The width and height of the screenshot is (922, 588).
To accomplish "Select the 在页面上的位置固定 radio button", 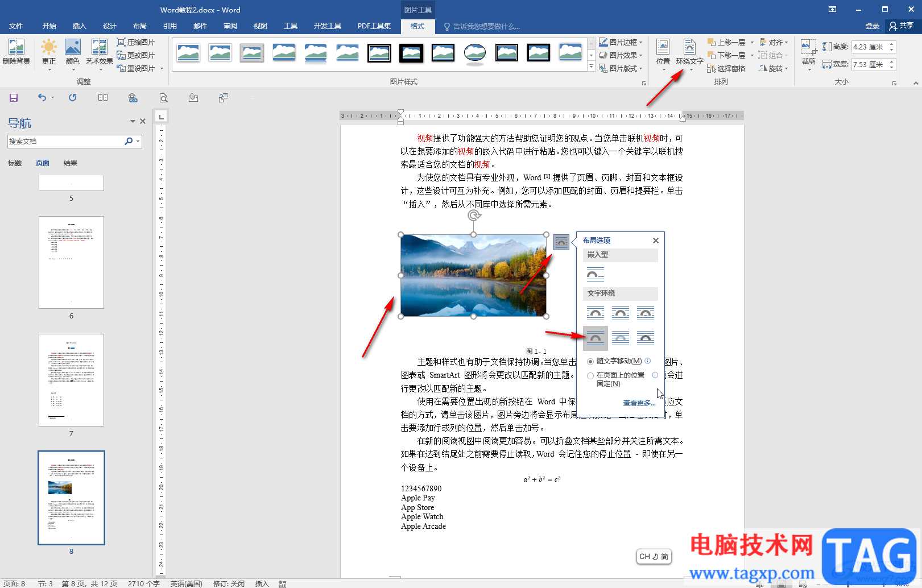I will pos(590,376).
